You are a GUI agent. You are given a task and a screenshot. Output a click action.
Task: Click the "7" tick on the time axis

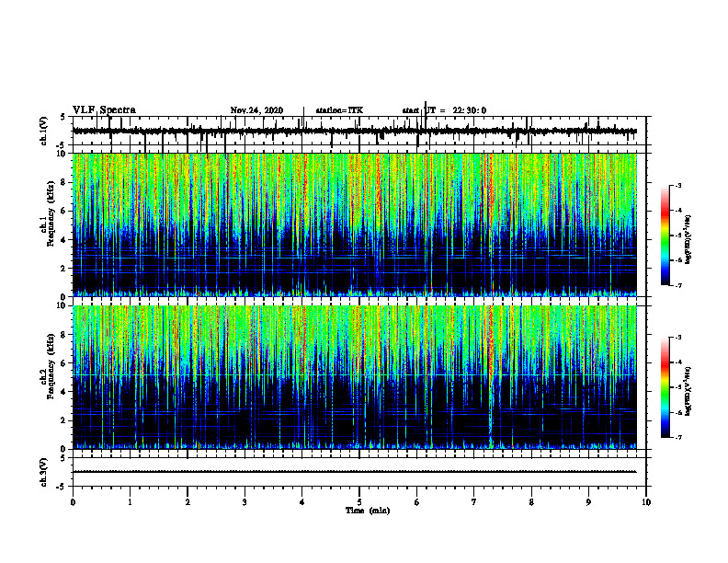[x=474, y=502]
